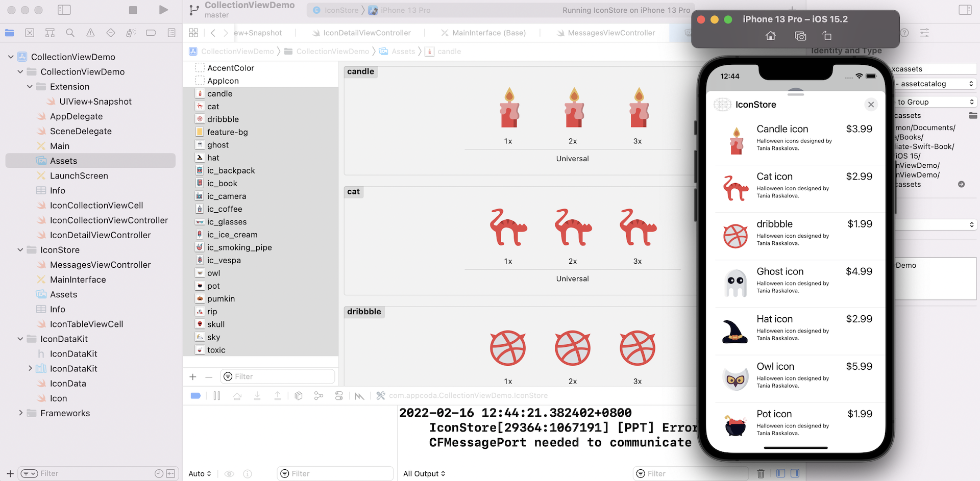Click the clear console trash icon
This screenshot has height=481, width=980.
(761, 473)
